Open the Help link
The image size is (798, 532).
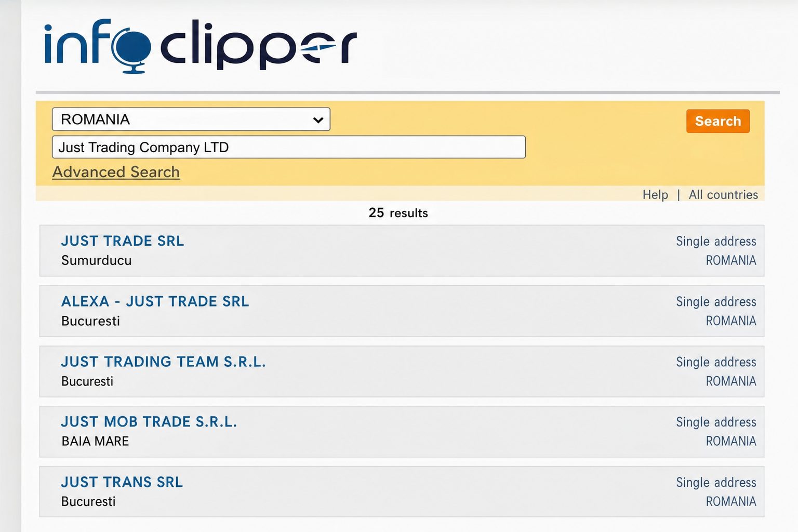coord(655,195)
